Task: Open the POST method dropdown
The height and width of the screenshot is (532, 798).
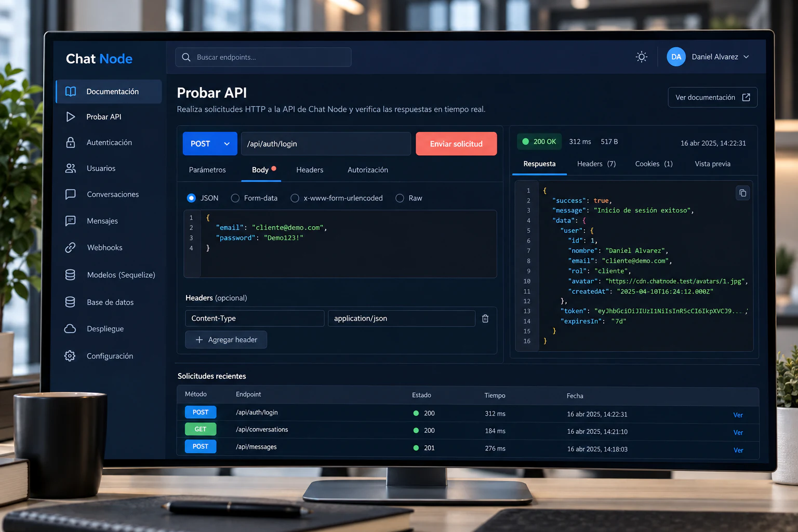Action: tap(210, 144)
